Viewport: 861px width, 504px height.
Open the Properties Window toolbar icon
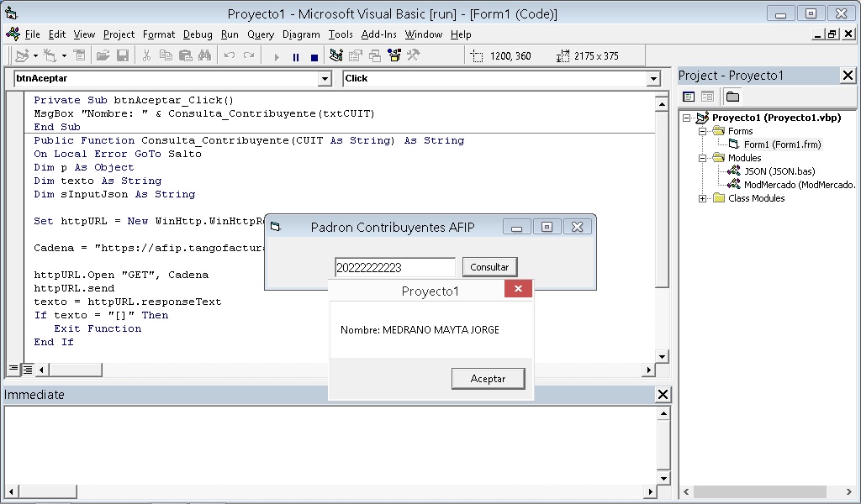[x=356, y=55]
